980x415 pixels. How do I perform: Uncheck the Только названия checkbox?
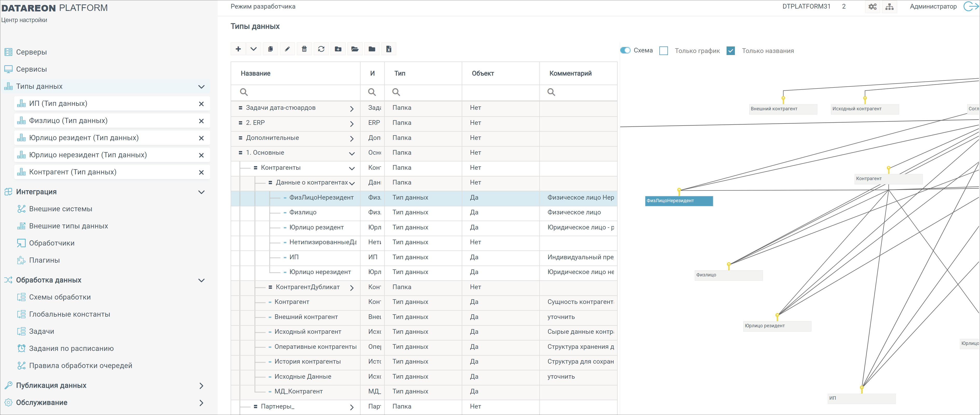click(730, 51)
